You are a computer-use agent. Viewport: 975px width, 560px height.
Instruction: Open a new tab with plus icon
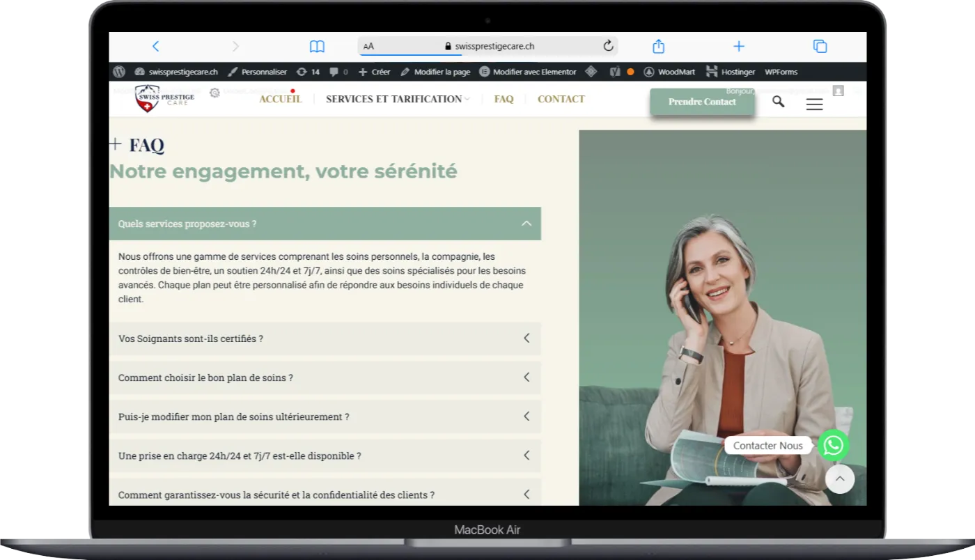point(739,46)
